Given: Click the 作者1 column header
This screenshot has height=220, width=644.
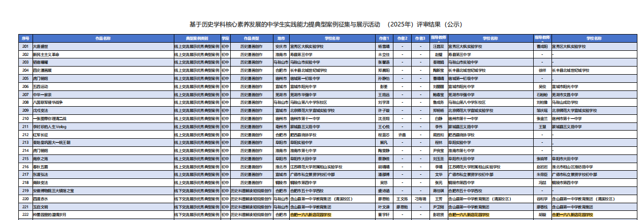Looking at the screenshot, I should point(383,38).
